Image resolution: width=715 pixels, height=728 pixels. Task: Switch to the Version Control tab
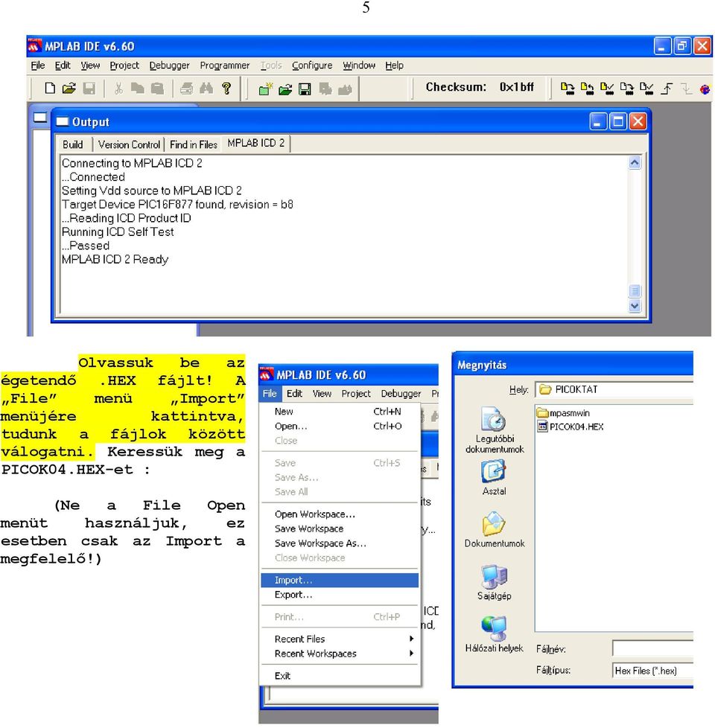tap(129, 144)
